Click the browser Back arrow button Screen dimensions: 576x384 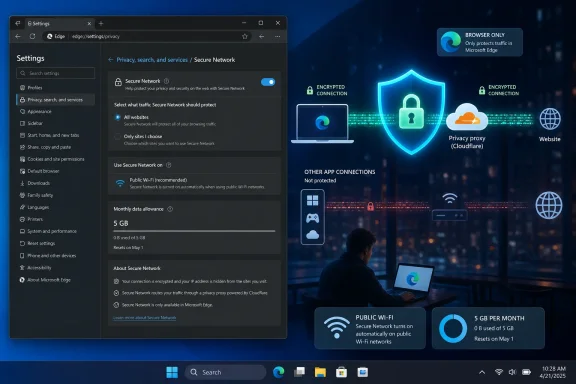[x=18, y=36]
